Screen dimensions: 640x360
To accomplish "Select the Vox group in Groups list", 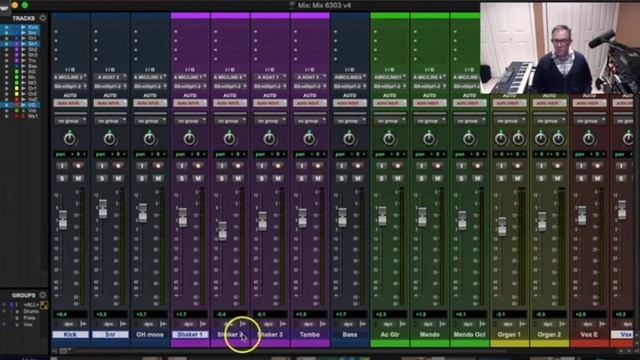I will pos(28,324).
